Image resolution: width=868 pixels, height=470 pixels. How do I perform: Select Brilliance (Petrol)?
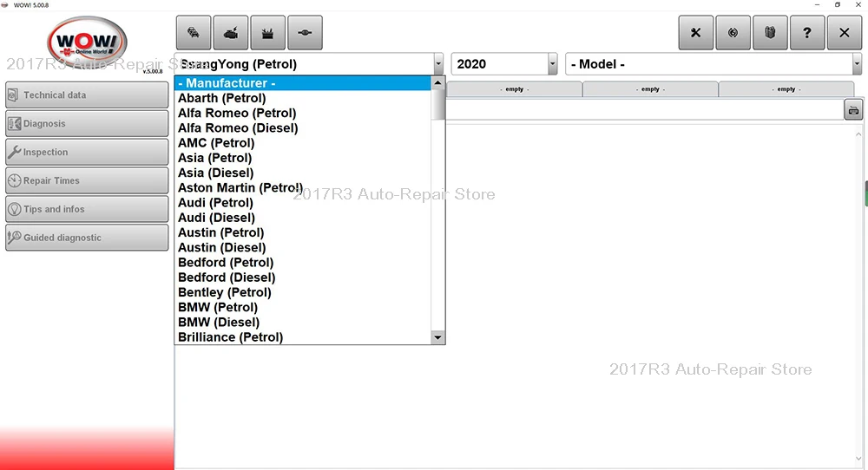tap(303, 336)
